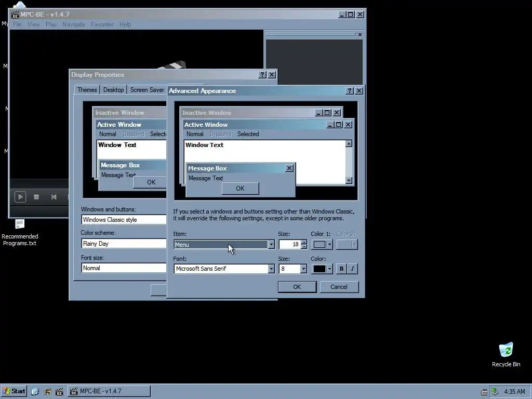Click the preview Message Box close icon
Viewport: 532px width, 399px height.
point(289,168)
